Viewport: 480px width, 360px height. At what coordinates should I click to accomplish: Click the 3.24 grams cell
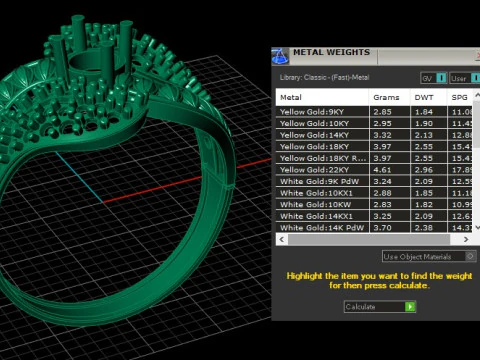pos(389,181)
